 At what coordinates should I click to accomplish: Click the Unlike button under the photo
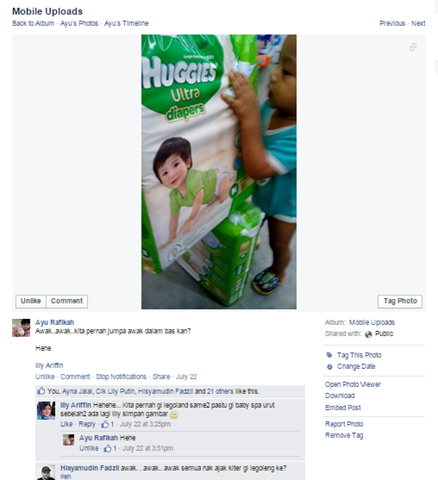(31, 301)
